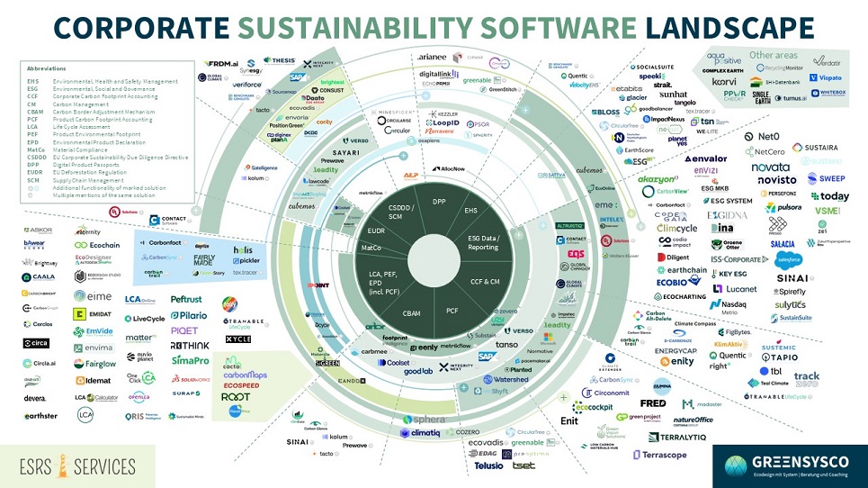Click the Other areas heading
This screenshot has height=488, width=868.
point(774,56)
